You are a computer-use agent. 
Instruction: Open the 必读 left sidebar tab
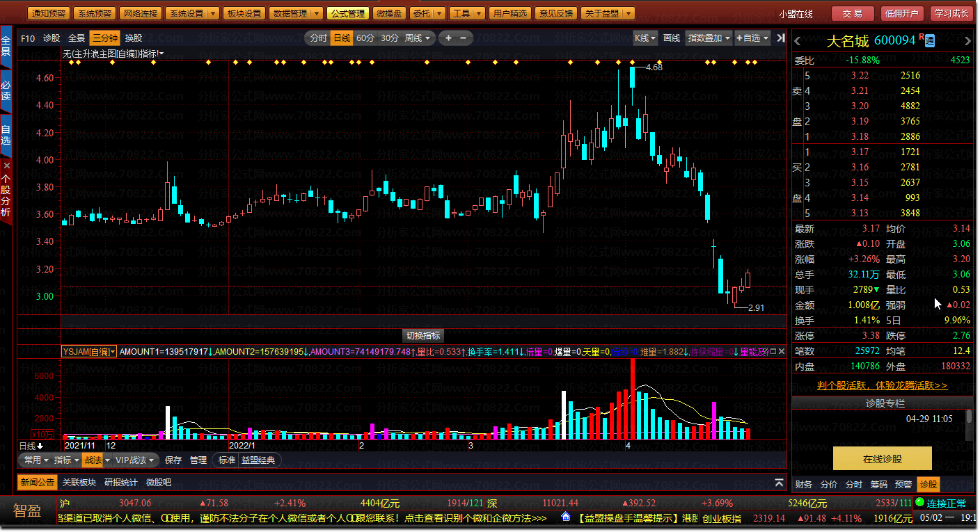6,90
